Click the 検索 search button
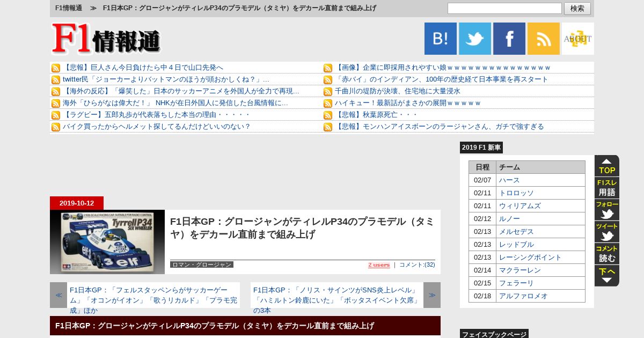The width and height of the screenshot is (644, 338). click(x=577, y=9)
